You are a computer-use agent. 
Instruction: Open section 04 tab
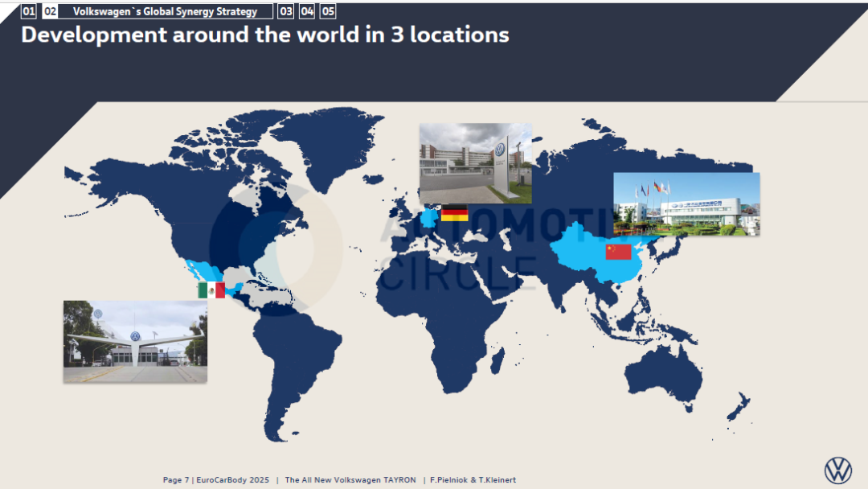click(307, 11)
